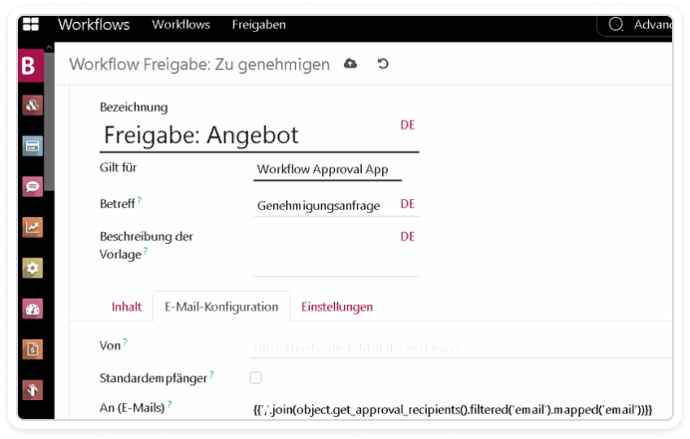This screenshot has width=690, height=439.
Task: Toggle the Standardempfänger checkbox
Action: pos(256,377)
